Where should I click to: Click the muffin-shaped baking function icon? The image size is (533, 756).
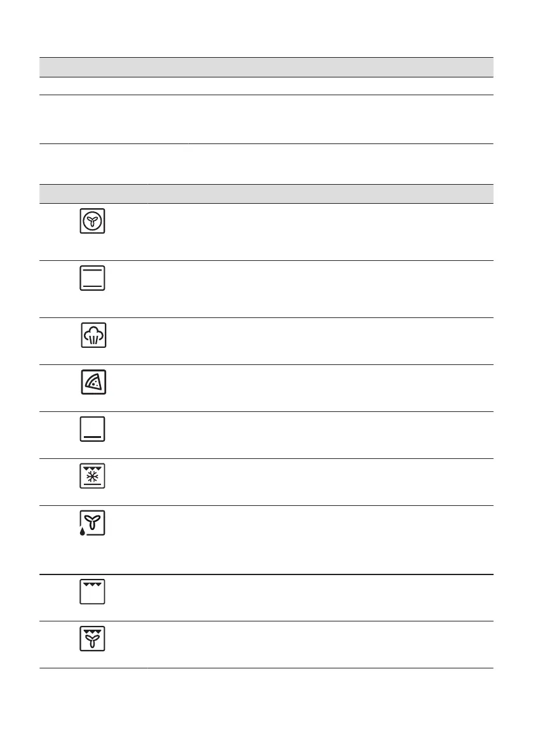point(93,335)
